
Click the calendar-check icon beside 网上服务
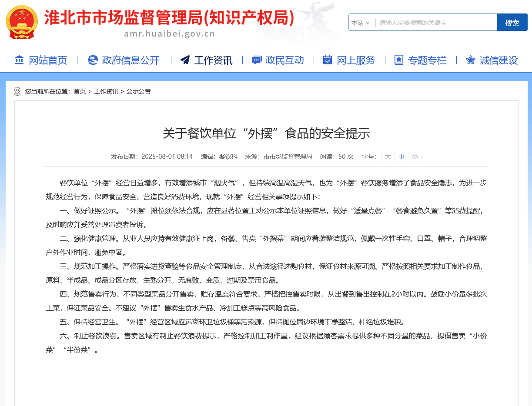point(328,60)
